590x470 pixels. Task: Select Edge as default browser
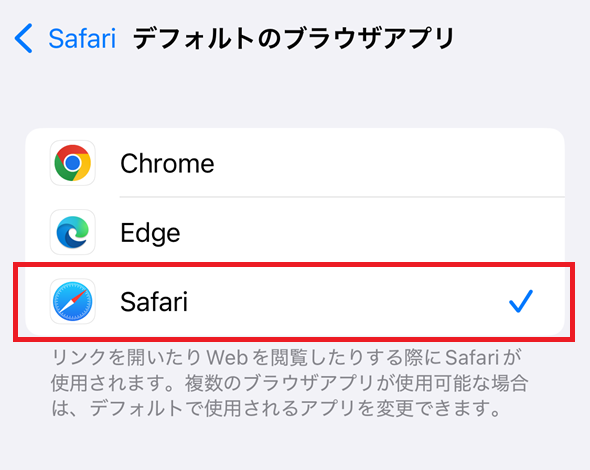[295, 232]
